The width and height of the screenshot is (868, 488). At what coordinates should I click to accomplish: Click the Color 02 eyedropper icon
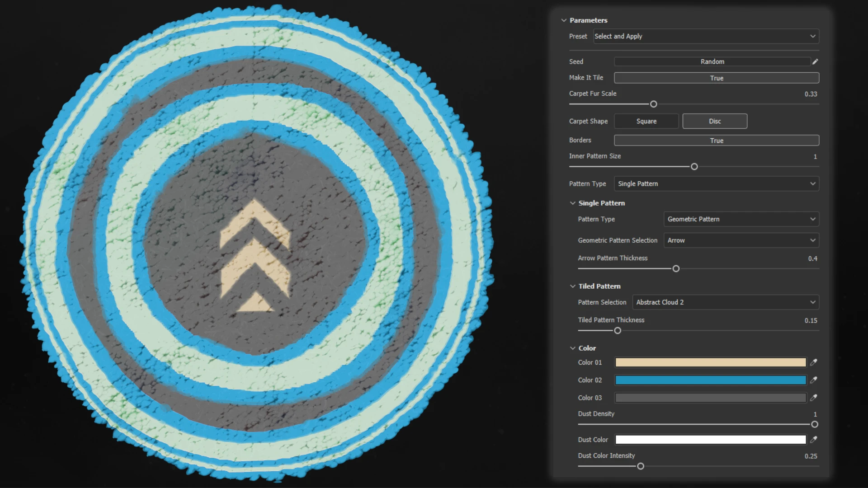click(x=814, y=380)
